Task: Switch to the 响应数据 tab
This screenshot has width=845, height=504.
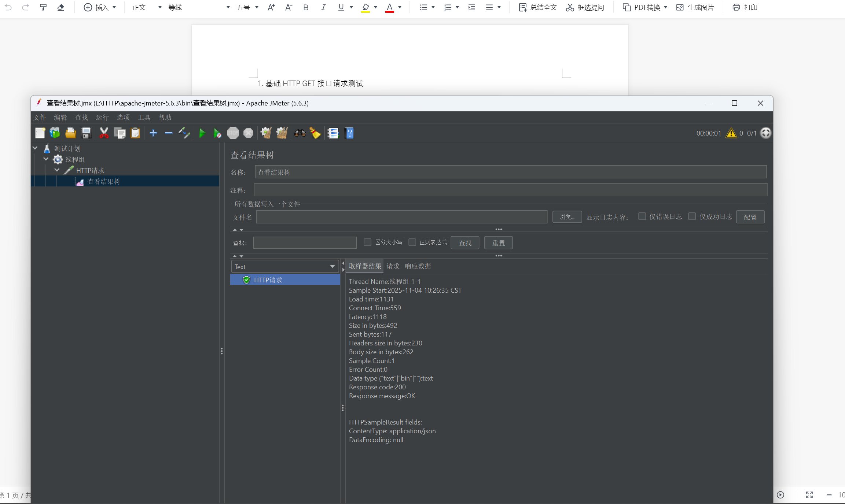Action: [418, 266]
